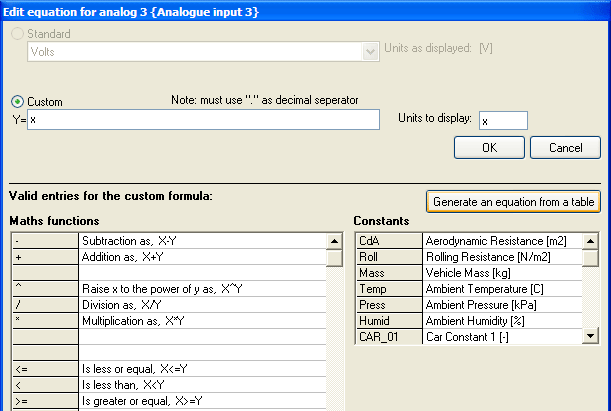Select the Humid constant cell
Image resolution: width=611 pixels, height=411 pixels.
388,321
